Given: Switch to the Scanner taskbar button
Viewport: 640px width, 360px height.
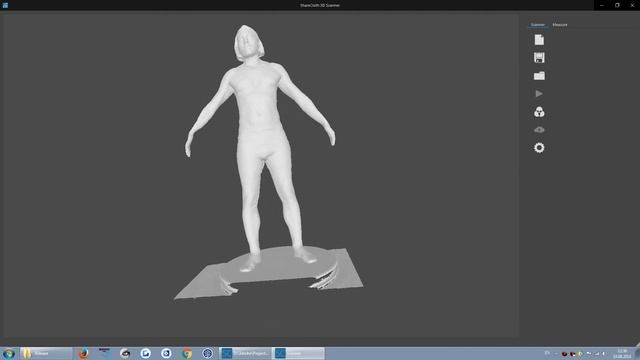Looking at the screenshot, I should [298, 353].
